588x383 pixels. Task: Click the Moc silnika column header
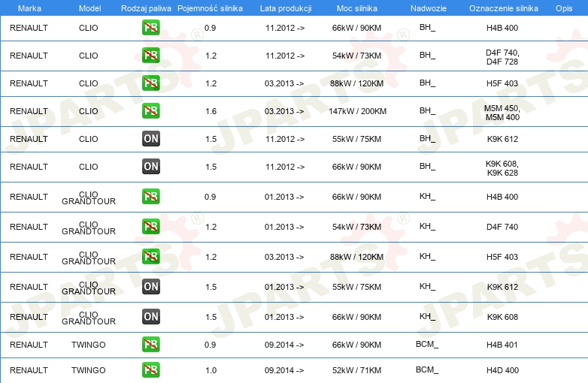[x=356, y=8]
